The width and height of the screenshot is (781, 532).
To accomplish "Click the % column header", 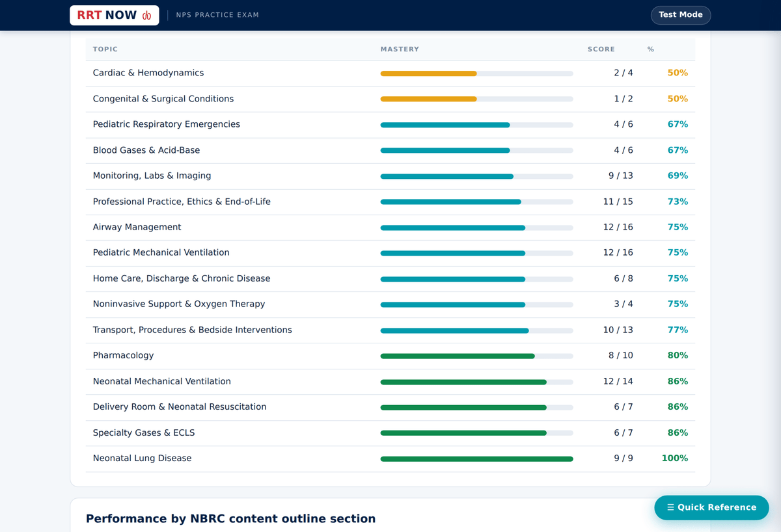I will click(x=651, y=49).
